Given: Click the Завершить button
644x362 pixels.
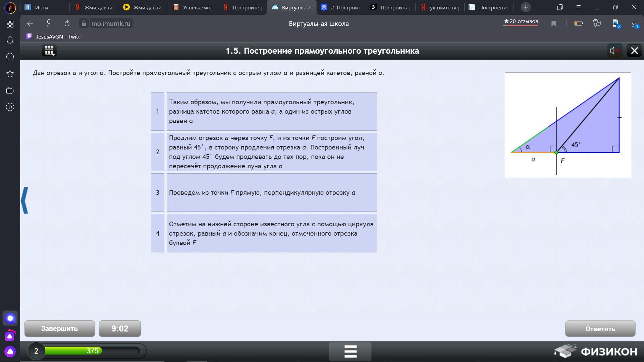Looking at the screenshot, I should point(59,328).
